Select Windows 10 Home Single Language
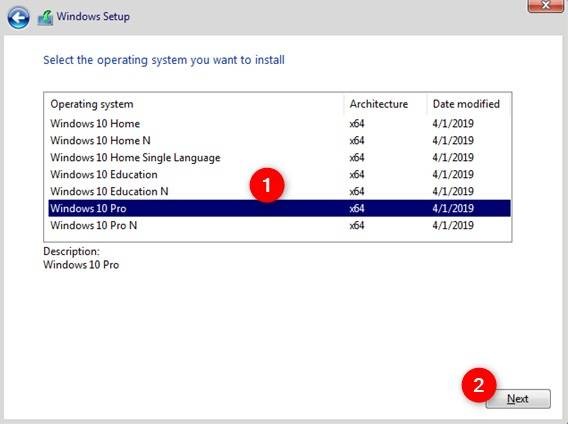568x424 pixels. click(x=279, y=158)
